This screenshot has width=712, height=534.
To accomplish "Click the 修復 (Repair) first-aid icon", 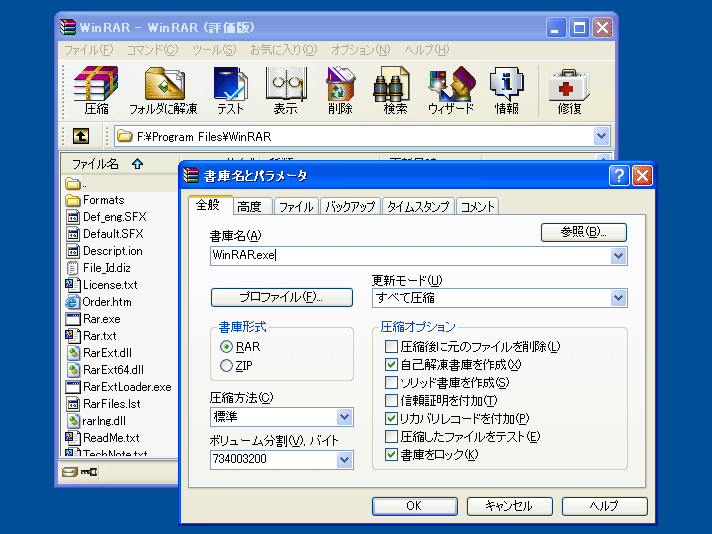I will click(x=569, y=84).
